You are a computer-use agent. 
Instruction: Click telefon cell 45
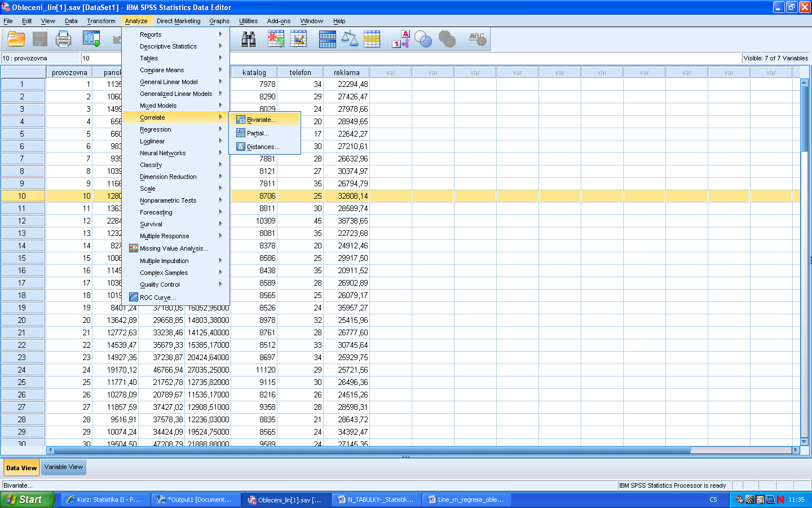coord(301,221)
